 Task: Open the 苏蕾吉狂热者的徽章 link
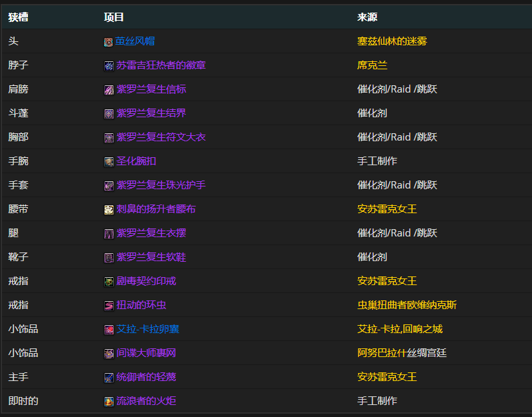(x=161, y=65)
